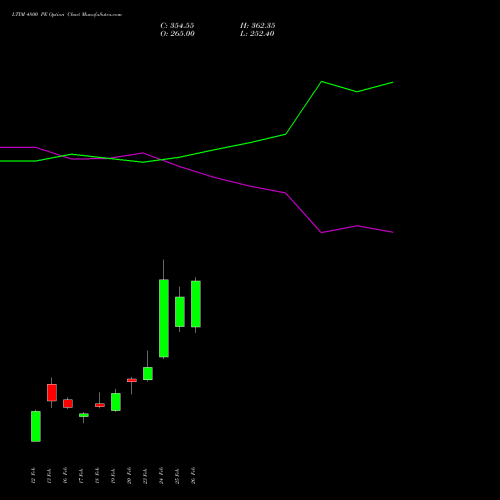Select the 16 Feb date label
Image resolution: width=500 pixels, height=500 pixels.
click(65, 476)
